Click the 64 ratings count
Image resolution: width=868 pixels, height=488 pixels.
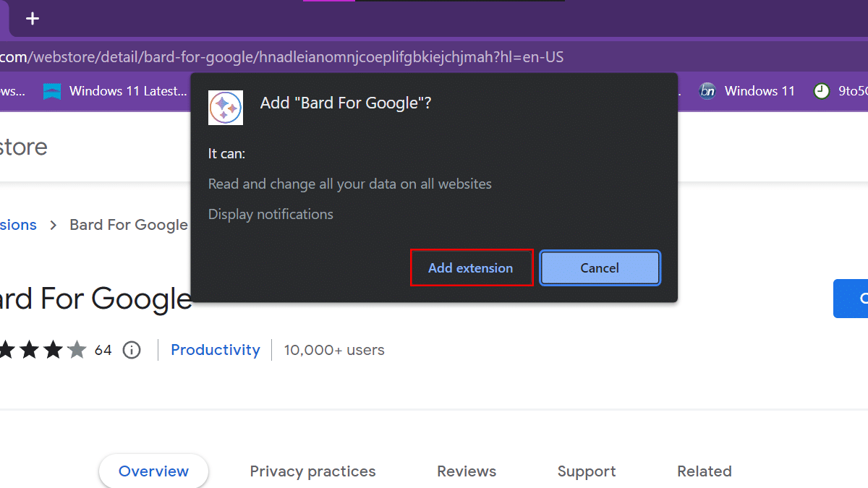[x=103, y=351]
